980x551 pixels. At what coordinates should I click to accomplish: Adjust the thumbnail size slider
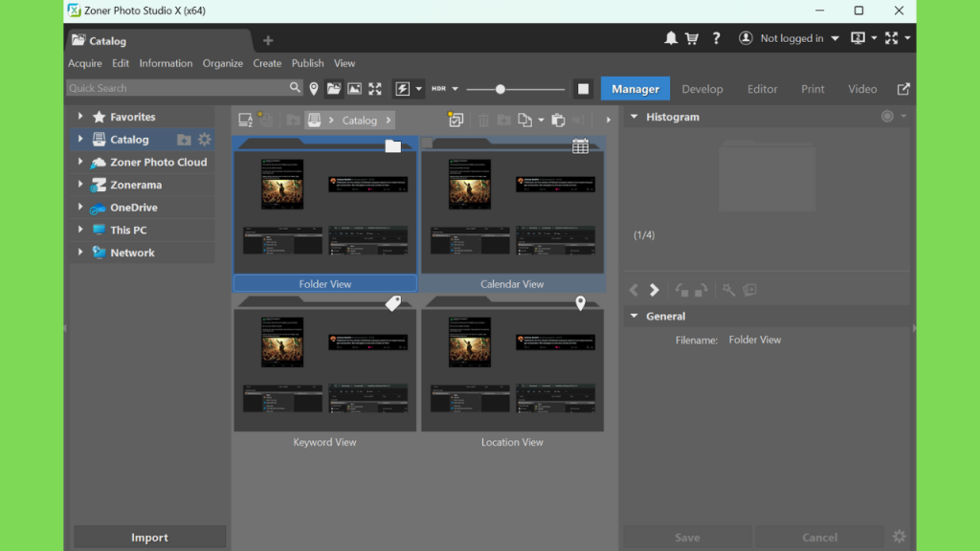tap(500, 89)
